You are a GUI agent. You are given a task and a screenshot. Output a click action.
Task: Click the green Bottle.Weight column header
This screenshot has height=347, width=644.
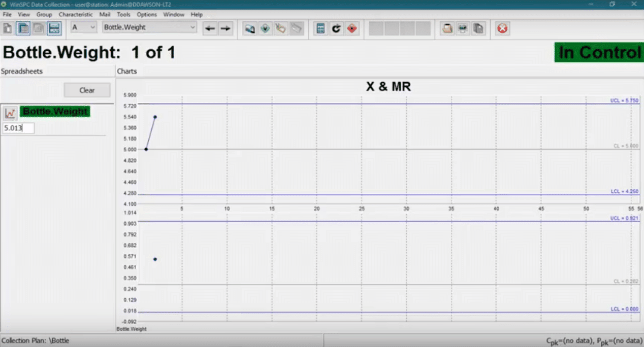click(x=55, y=112)
